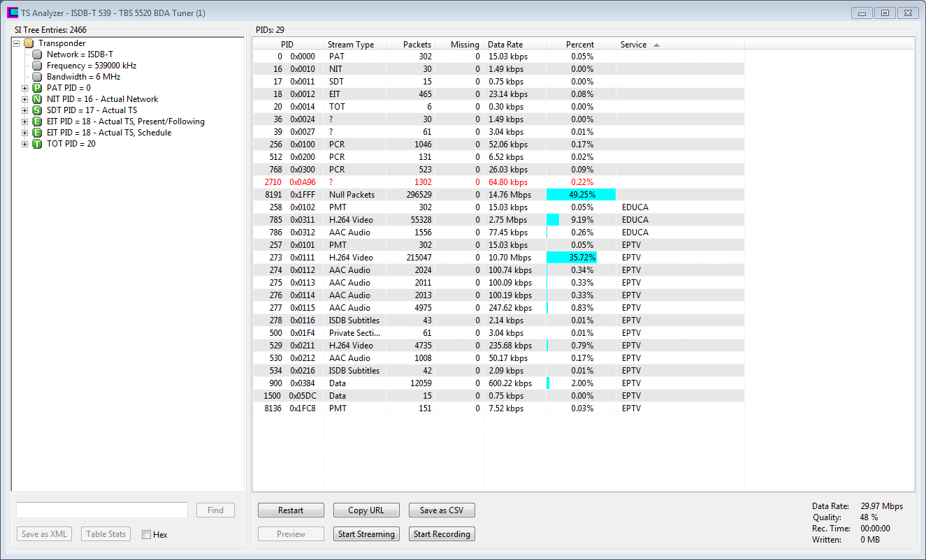Click the 9.19% bar for EDUCA video
Image resolution: width=926 pixels, height=560 pixels.
(x=553, y=220)
